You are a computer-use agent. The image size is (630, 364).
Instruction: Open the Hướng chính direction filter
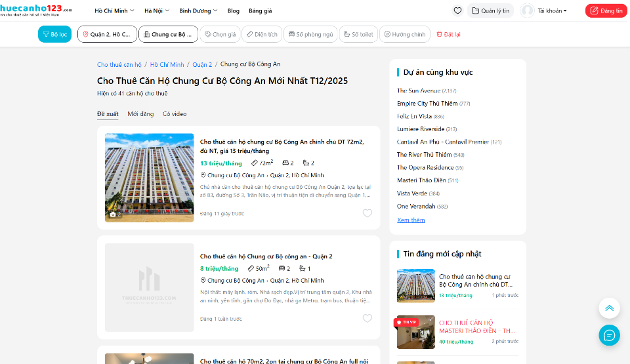(405, 34)
